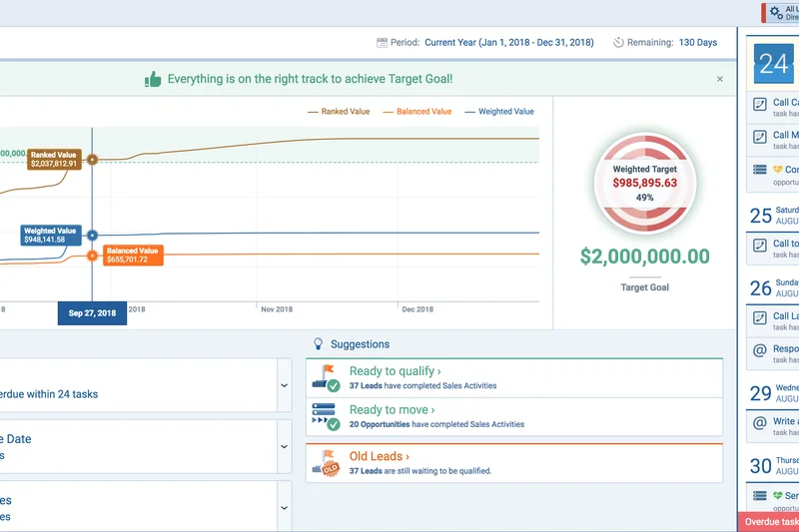Click '37 Leads are still waiting' text
Screen dimensions: 799x532
tap(420, 471)
